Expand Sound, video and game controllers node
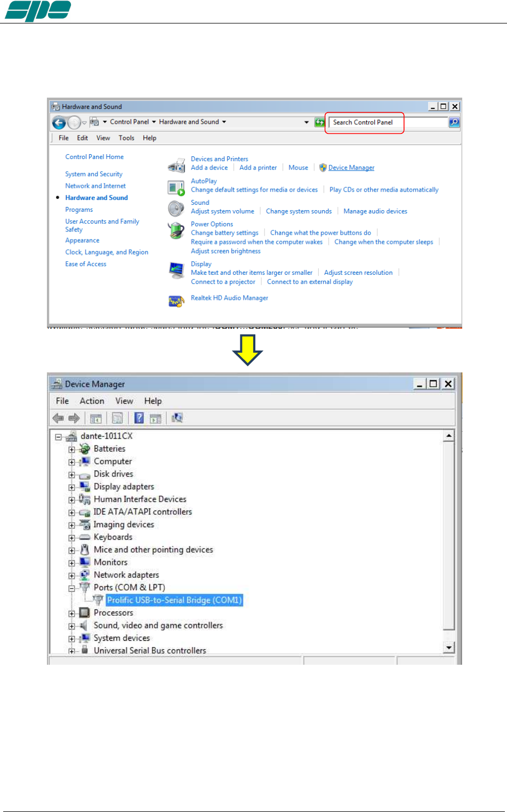 (71, 626)
